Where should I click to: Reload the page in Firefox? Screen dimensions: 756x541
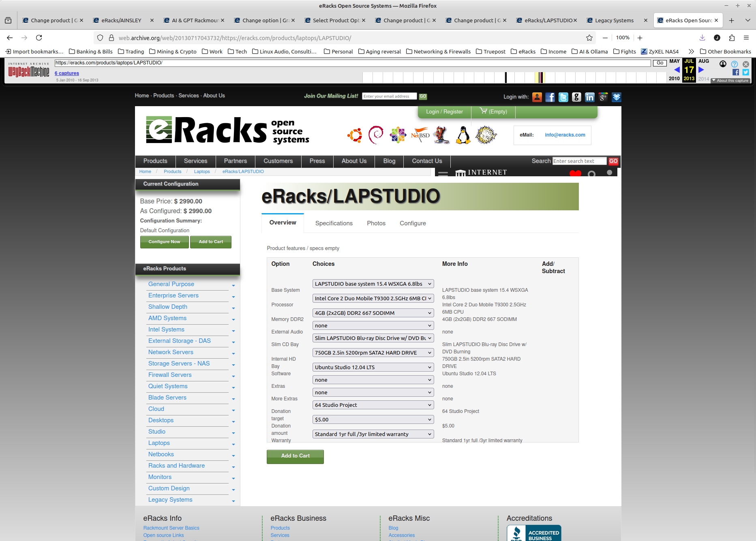pos(39,38)
